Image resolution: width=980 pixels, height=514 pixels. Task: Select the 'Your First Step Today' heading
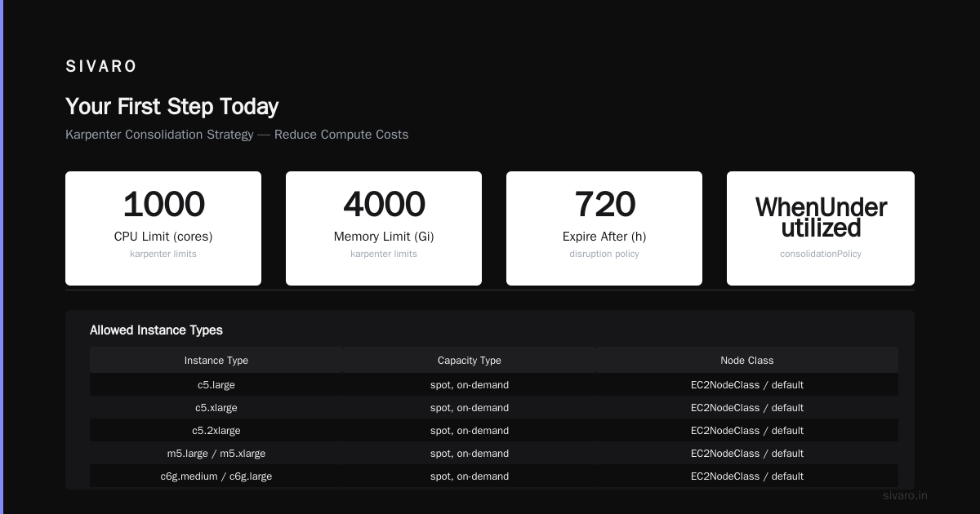pos(171,107)
